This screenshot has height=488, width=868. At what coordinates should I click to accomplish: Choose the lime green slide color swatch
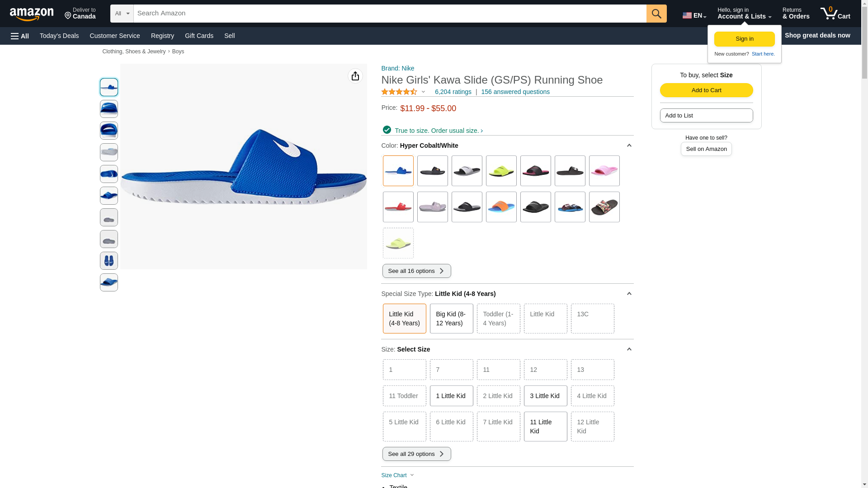tap(501, 171)
